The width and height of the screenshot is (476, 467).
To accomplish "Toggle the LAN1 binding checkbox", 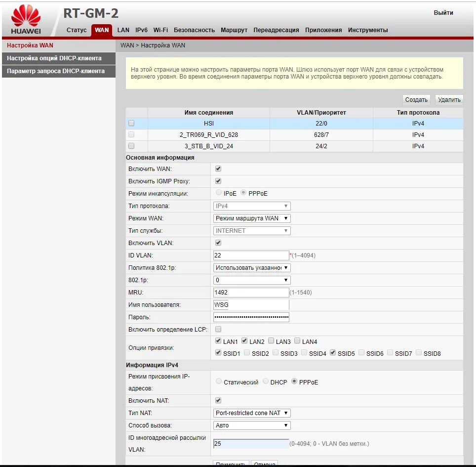I will 218,340.
